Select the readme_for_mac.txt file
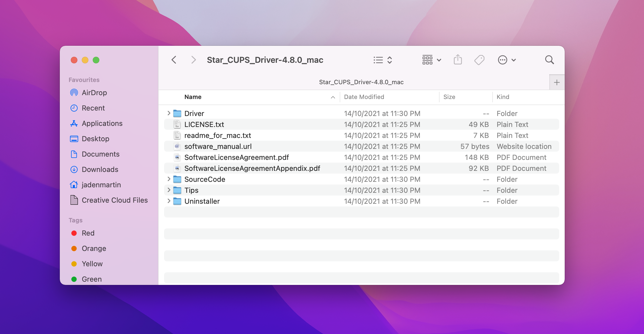Image resolution: width=644 pixels, height=334 pixels. click(x=217, y=135)
